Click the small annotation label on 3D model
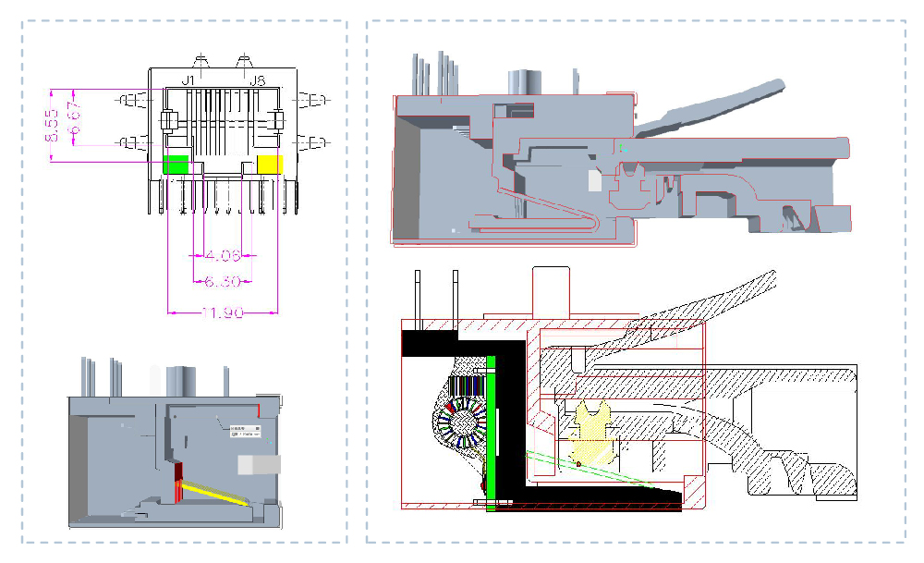 tap(246, 433)
